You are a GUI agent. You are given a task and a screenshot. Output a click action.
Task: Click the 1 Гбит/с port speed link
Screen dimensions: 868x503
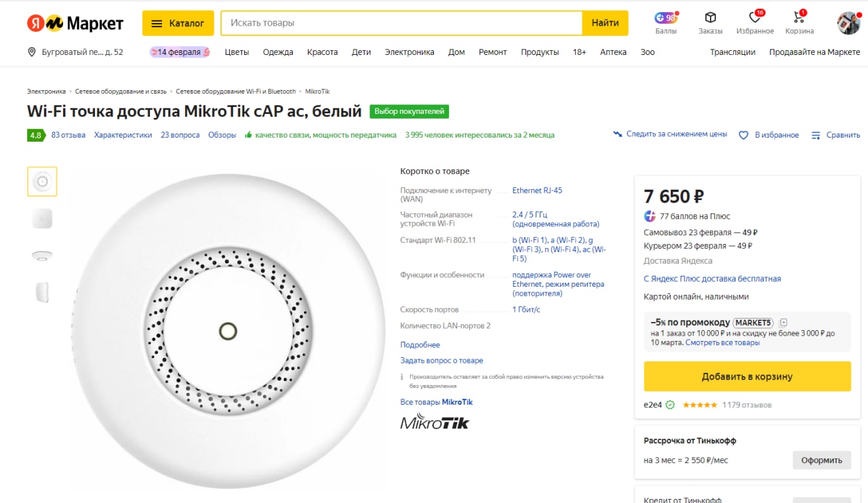coord(526,310)
